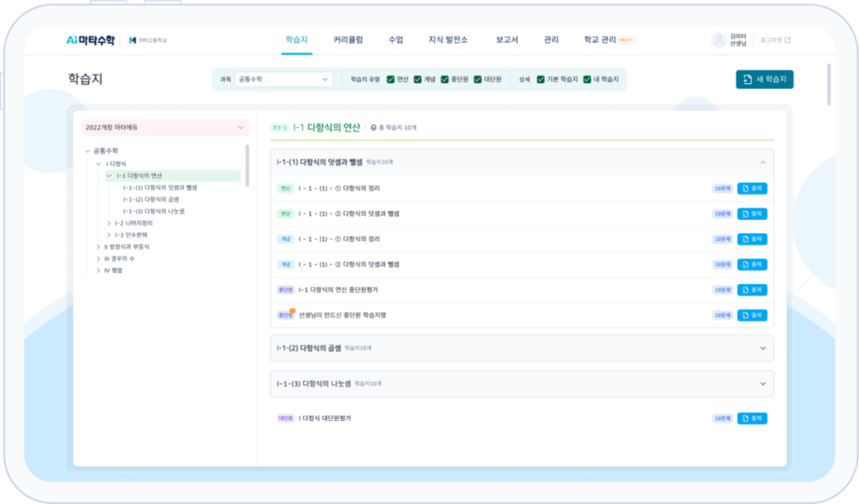Screen dimensions: 859x504
Task: Click the curriculum tree panel scrollbar
Action: pyautogui.click(x=247, y=165)
